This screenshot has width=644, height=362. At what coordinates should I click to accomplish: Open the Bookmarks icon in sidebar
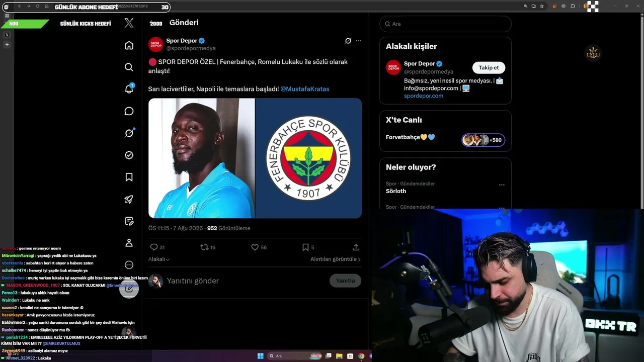point(129,177)
